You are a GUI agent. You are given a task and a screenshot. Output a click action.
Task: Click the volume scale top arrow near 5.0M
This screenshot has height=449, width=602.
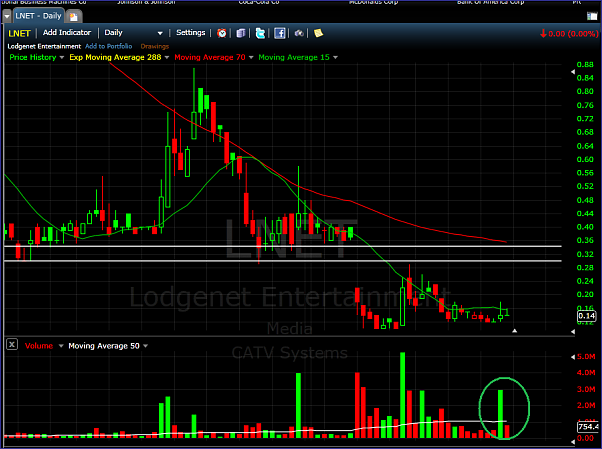click(573, 357)
